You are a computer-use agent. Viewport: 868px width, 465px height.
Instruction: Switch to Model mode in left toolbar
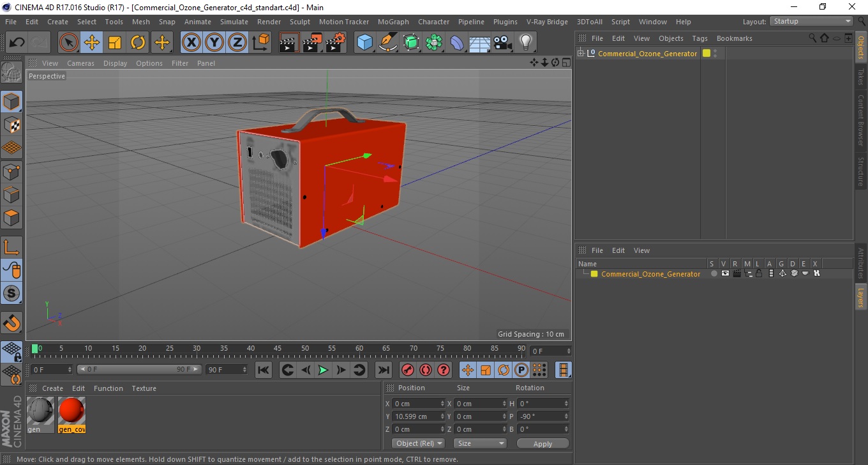11,102
